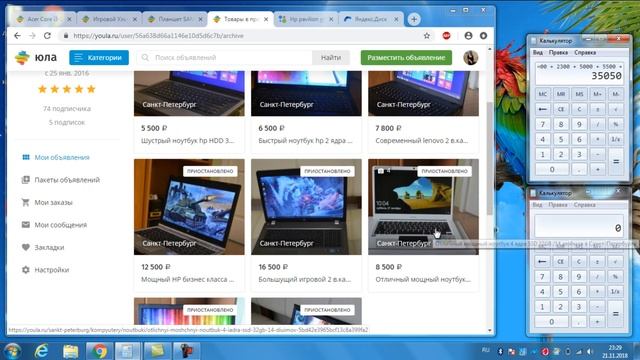Click the 7 key in lower Calculator

point(542,277)
